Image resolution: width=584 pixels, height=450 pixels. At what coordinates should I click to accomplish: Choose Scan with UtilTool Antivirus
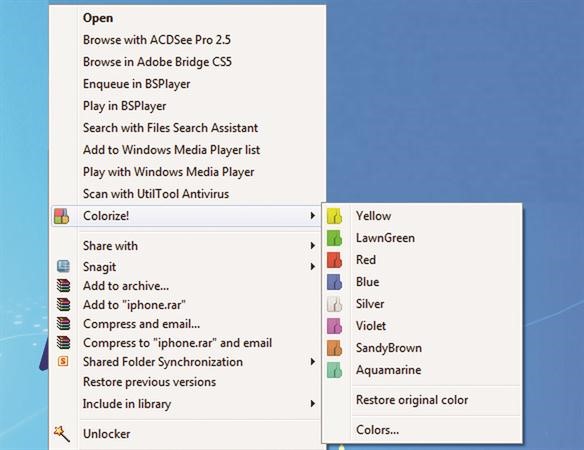click(x=156, y=194)
